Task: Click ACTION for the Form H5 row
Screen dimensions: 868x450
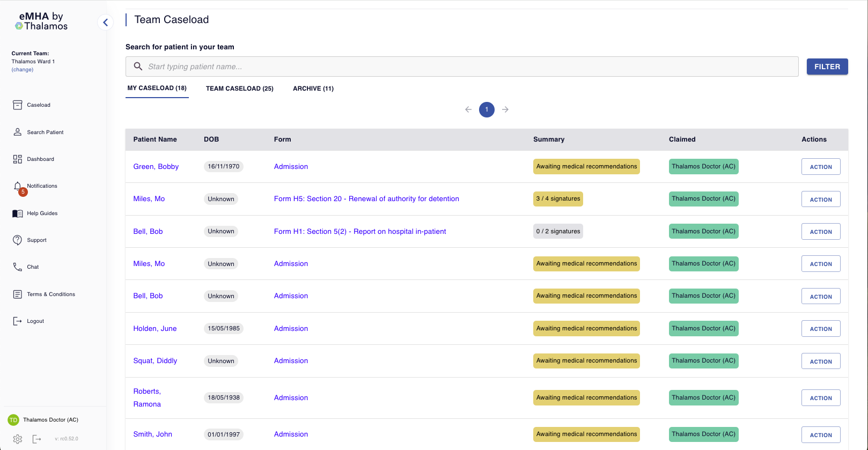Action: tap(821, 199)
